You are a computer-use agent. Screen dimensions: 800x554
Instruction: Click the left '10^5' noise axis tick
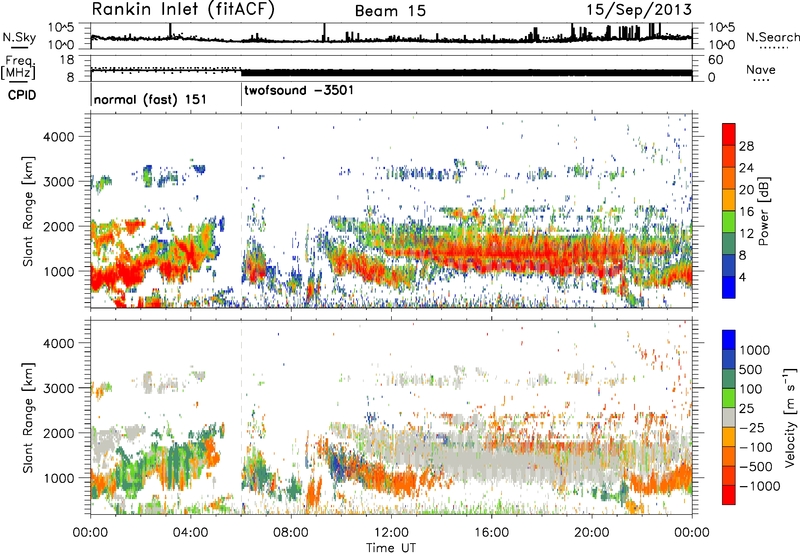tap(62, 27)
